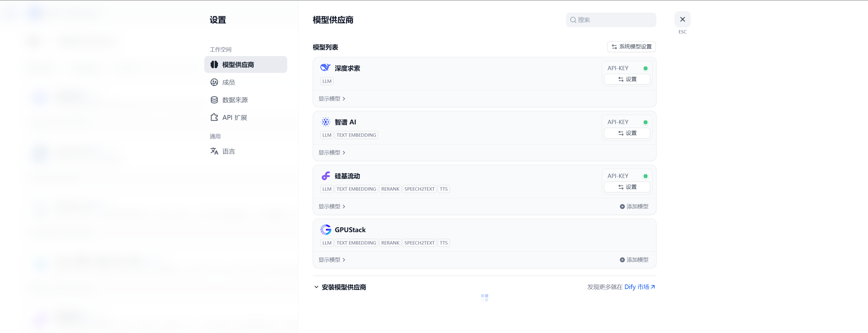This screenshot has width=868, height=333.
Task: Click green status dot of 硅基流动
Action: [x=645, y=176]
